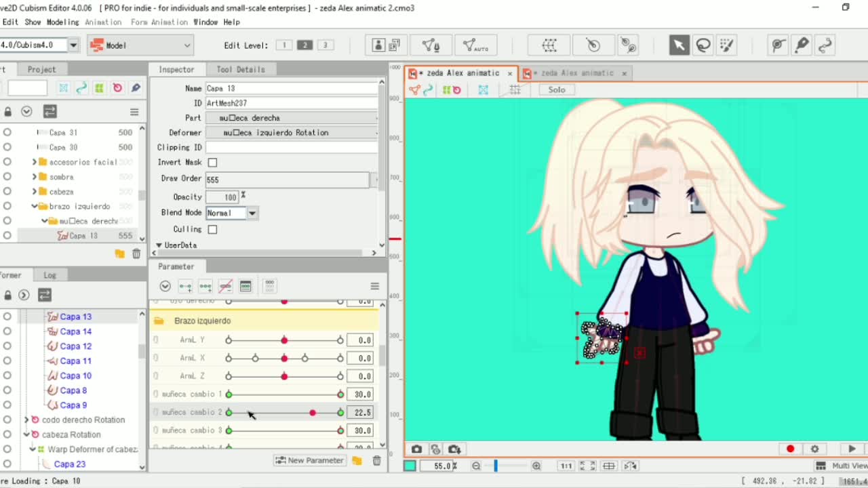Switch to the Log tab
868x488 pixels.
point(50,275)
